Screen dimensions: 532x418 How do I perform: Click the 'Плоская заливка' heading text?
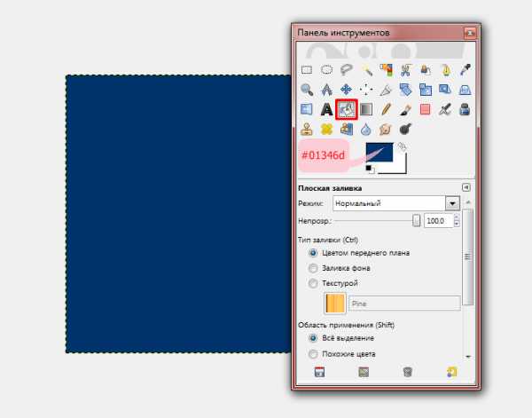[x=330, y=188]
